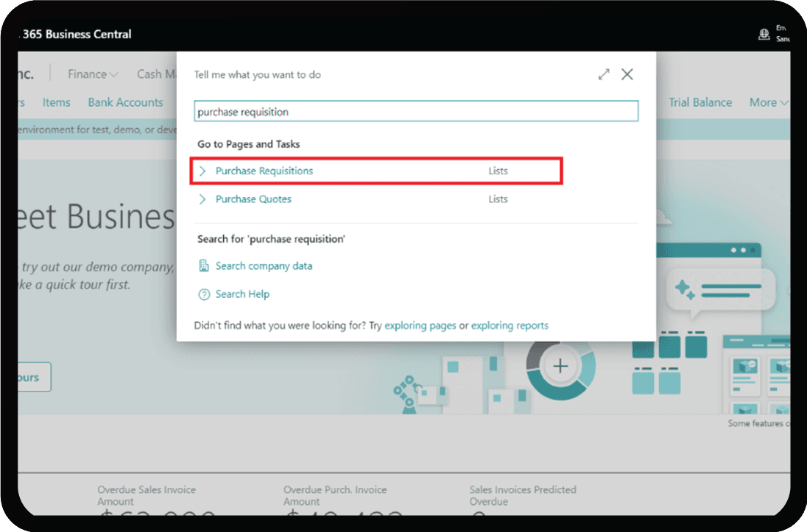Viewport: 807px width, 532px height.
Task: Click Search company data
Action: click(x=264, y=266)
